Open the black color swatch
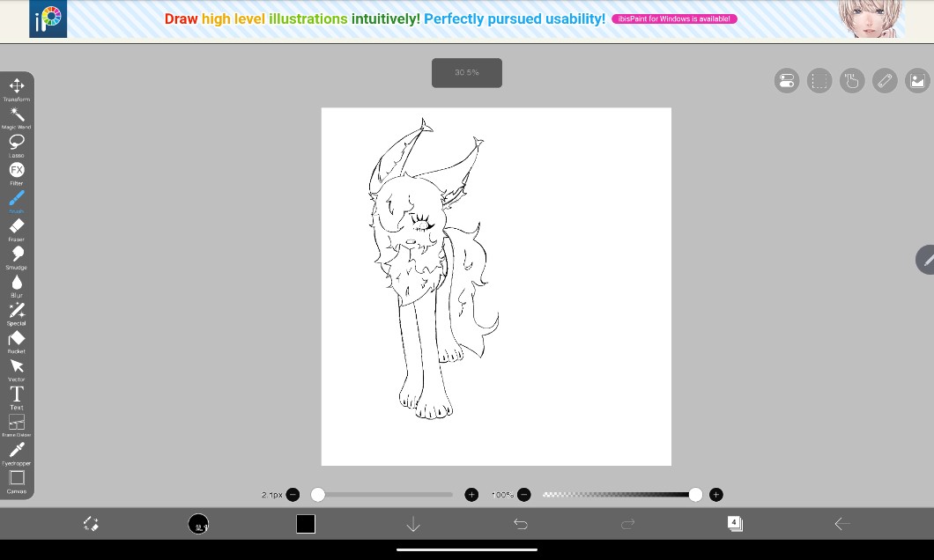 pos(306,524)
